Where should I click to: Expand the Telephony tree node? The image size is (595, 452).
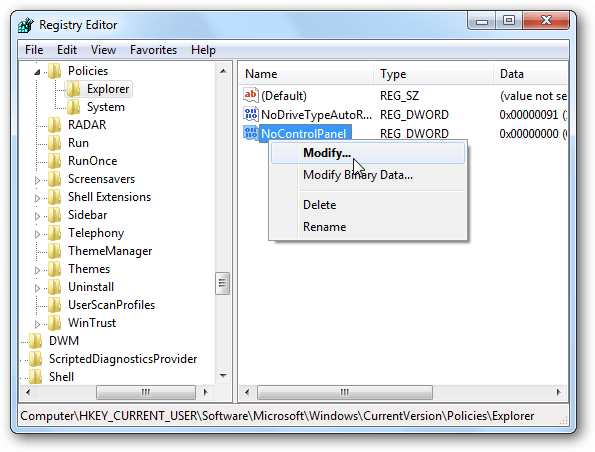pyautogui.click(x=37, y=234)
